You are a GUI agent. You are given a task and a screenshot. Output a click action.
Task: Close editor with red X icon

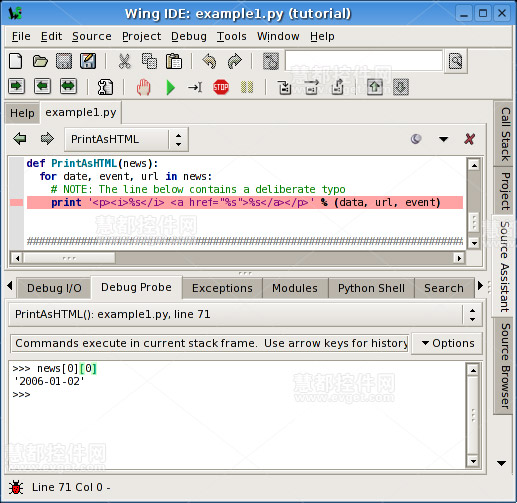(470, 139)
